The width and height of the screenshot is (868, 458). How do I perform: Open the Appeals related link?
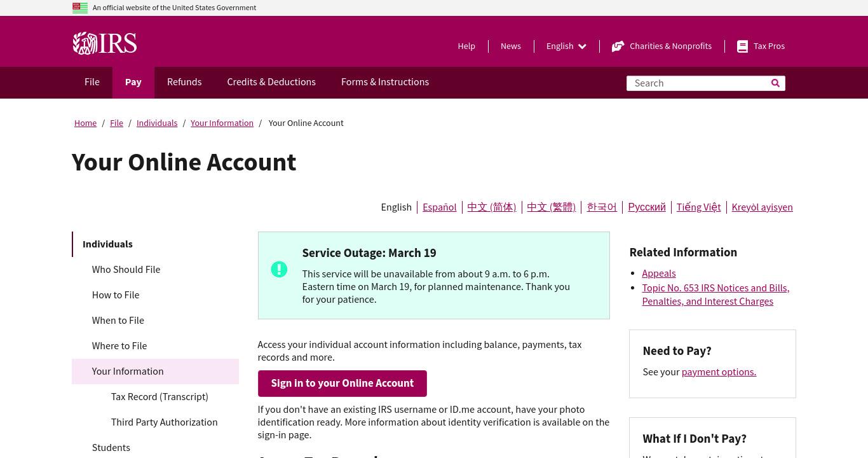[659, 274]
